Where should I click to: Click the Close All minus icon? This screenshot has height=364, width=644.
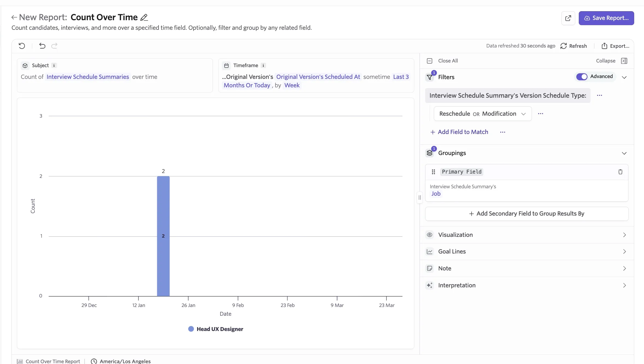pyautogui.click(x=430, y=61)
